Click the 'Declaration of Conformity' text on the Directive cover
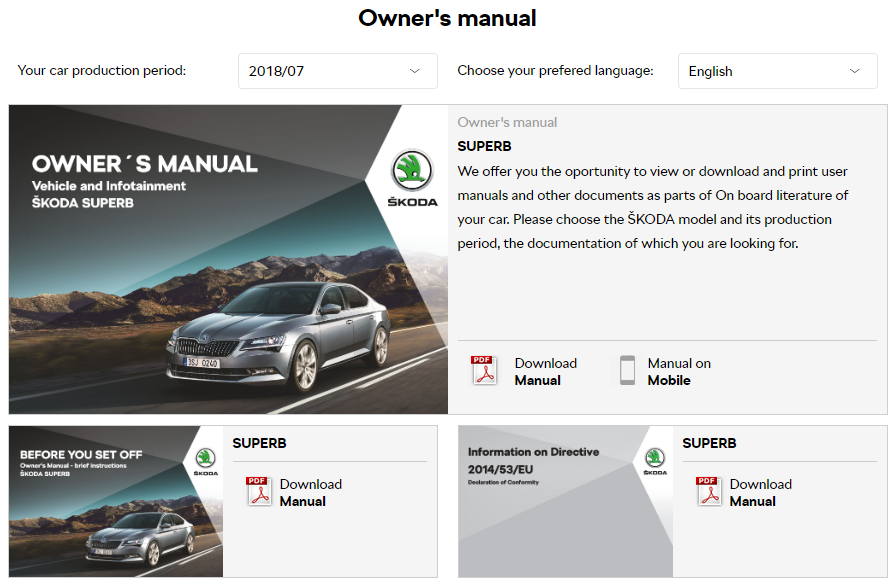This screenshot has height=585, width=896. coord(503,482)
